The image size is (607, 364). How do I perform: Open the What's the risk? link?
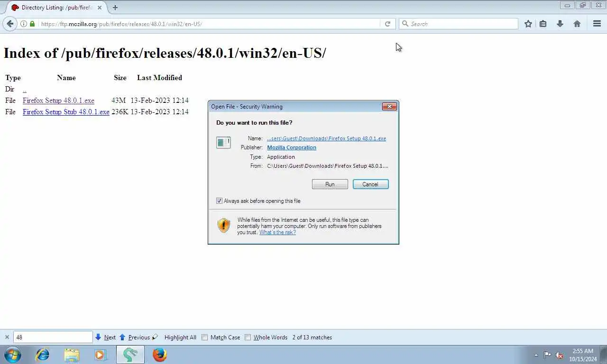click(x=277, y=232)
